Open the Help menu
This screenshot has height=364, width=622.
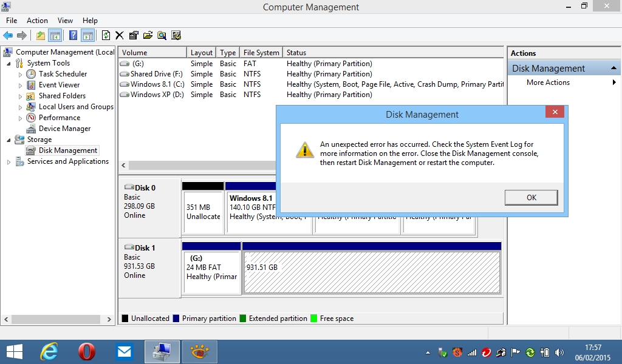pyautogui.click(x=90, y=21)
